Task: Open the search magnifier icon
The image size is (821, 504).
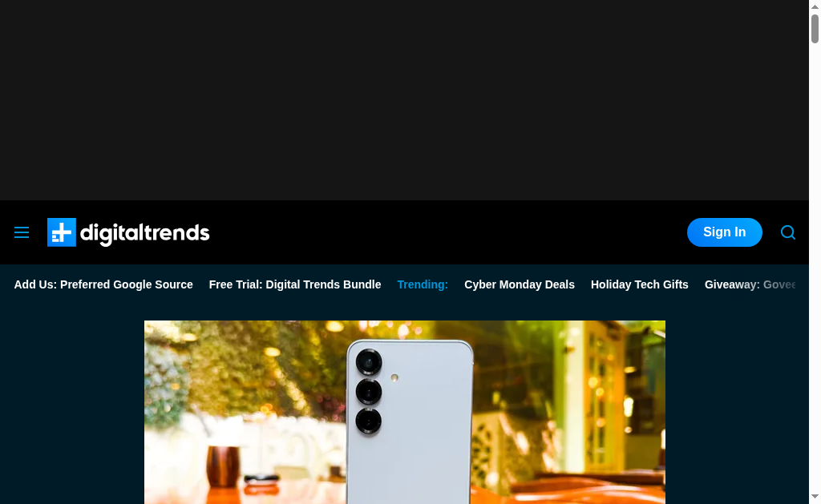Action: pyautogui.click(x=788, y=232)
